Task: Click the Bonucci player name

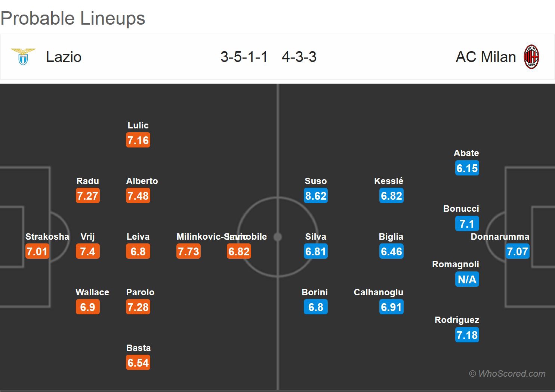Action: [x=461, y=209]
